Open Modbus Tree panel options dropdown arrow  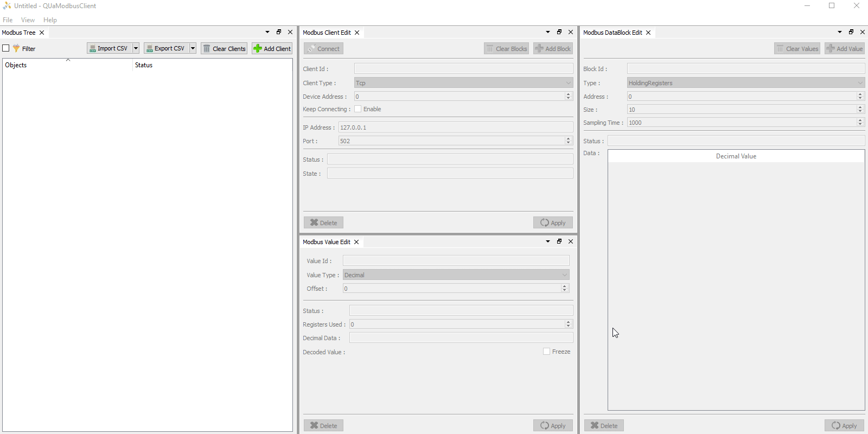267,32
